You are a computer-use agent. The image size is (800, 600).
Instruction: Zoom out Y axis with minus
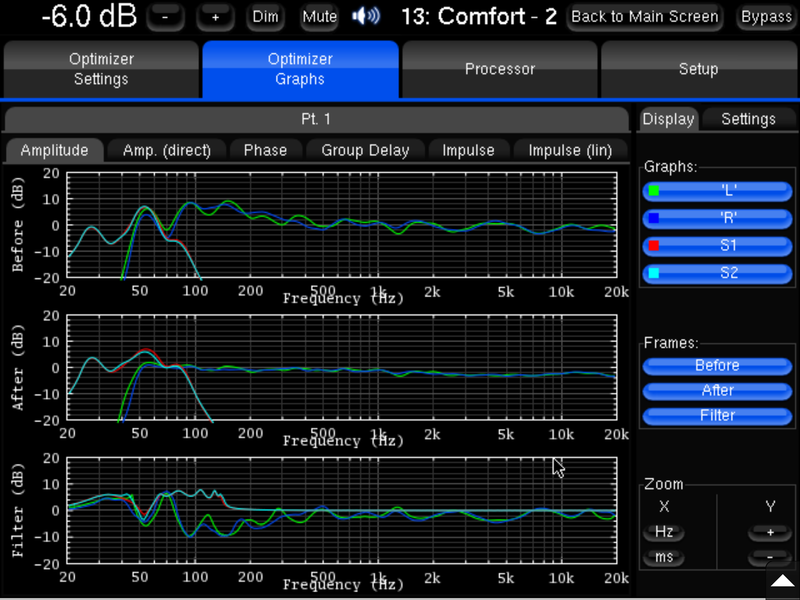[x=770, y=557]
